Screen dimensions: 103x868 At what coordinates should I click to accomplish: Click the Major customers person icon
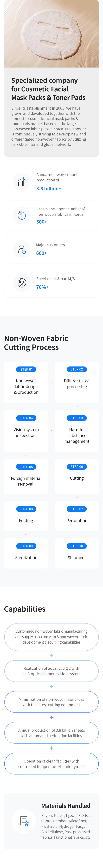[x=22, y=249]
